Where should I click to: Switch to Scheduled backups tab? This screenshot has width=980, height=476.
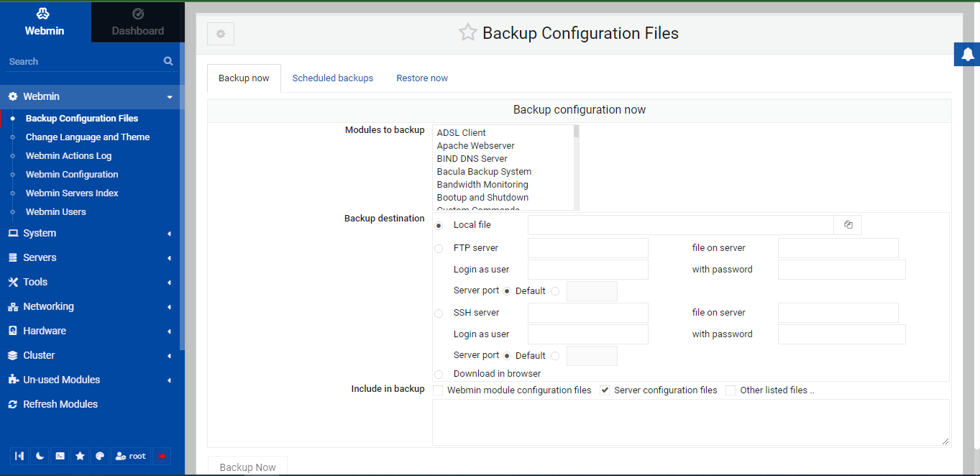pos(332,78)
